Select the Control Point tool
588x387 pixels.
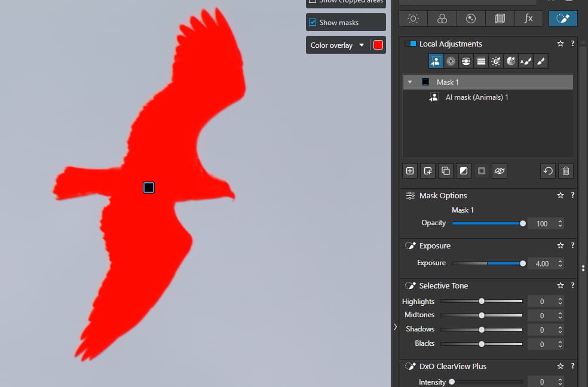tap(451, 61)
